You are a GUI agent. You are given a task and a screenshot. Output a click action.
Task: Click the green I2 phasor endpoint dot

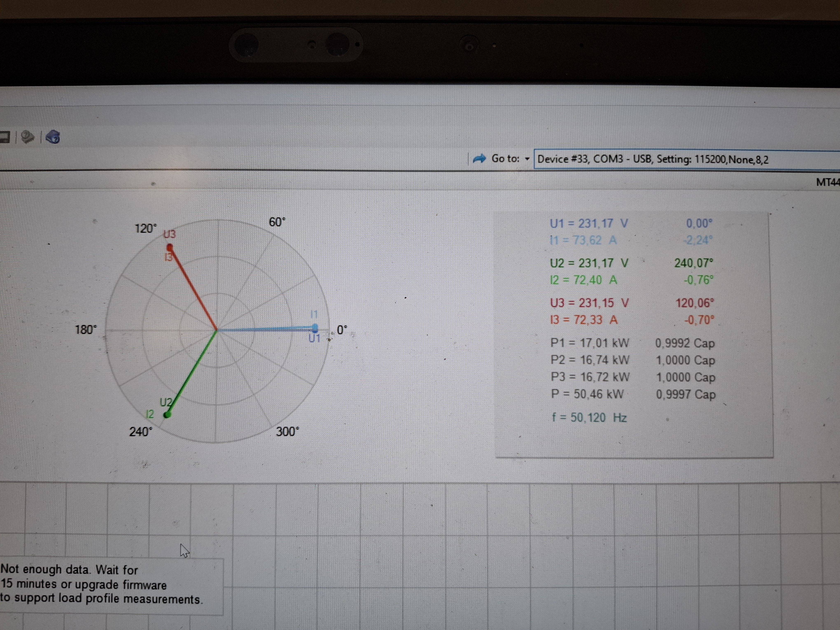coord(167,415)
